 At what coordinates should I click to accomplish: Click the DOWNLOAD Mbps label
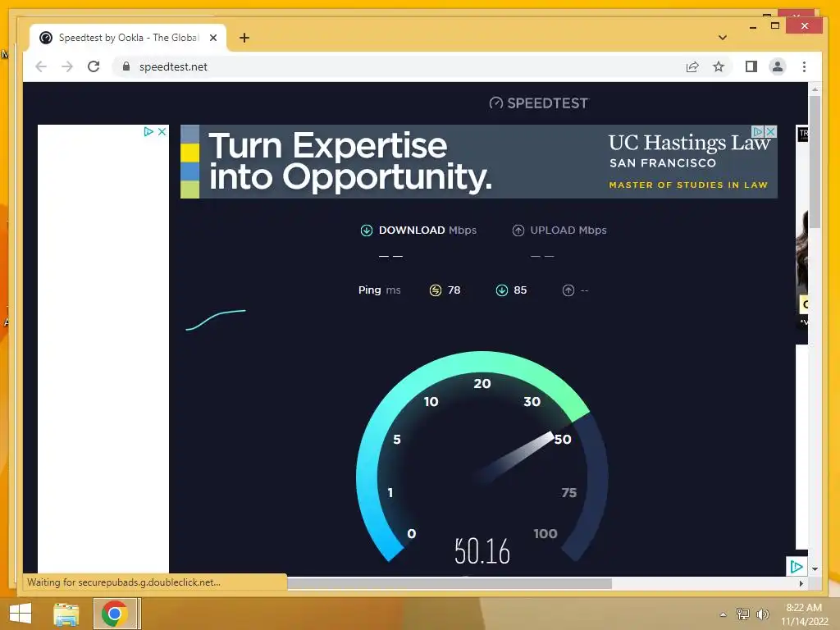click(427, 231)
